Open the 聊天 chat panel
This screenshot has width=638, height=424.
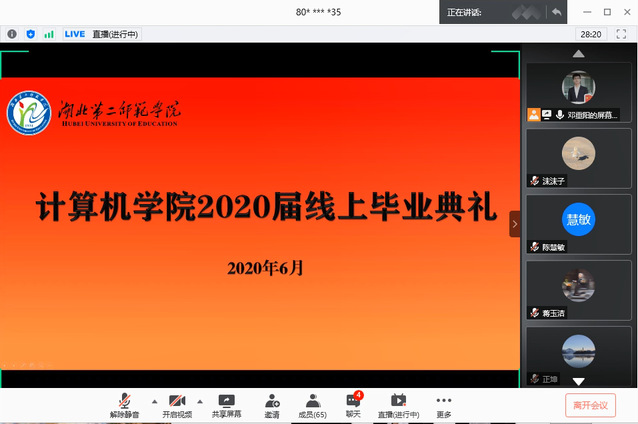(352, 402)
